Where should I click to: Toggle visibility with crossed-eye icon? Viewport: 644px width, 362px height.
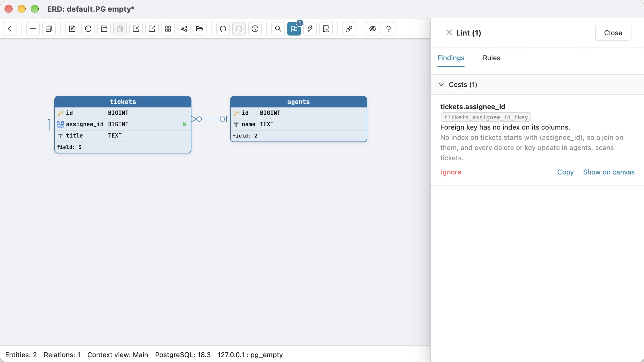tap(373, 29)
